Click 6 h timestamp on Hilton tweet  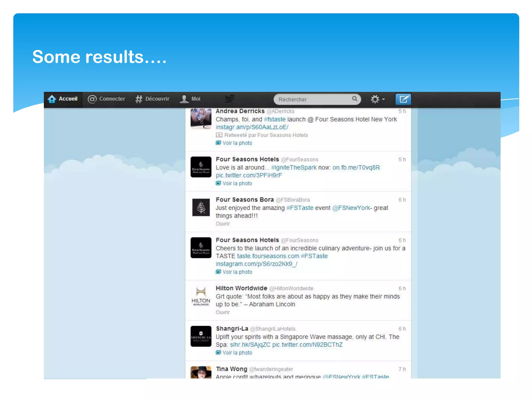(402, 289)
